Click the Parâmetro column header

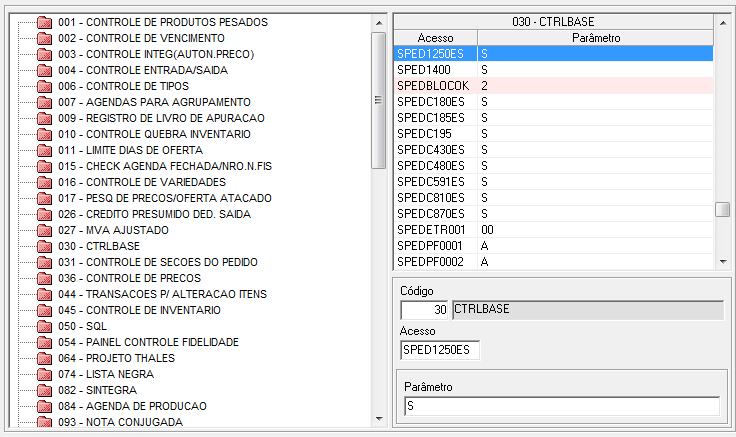[595, 38]
